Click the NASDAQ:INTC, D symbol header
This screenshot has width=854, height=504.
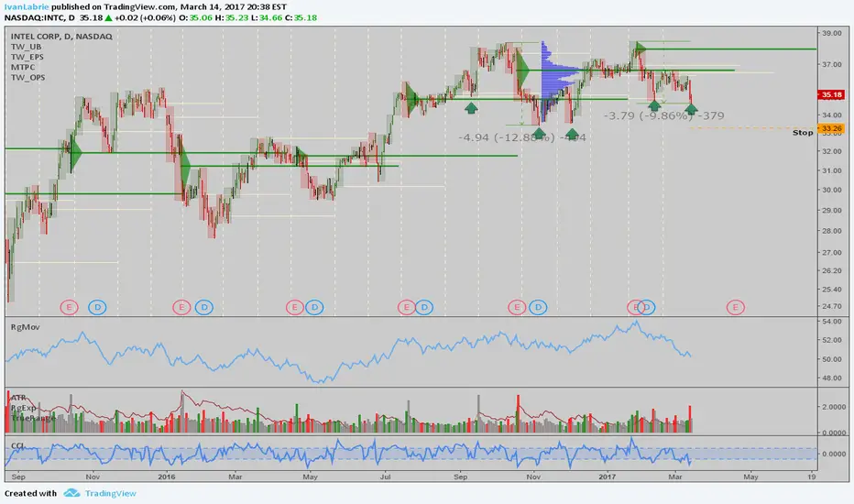(39, 17)
